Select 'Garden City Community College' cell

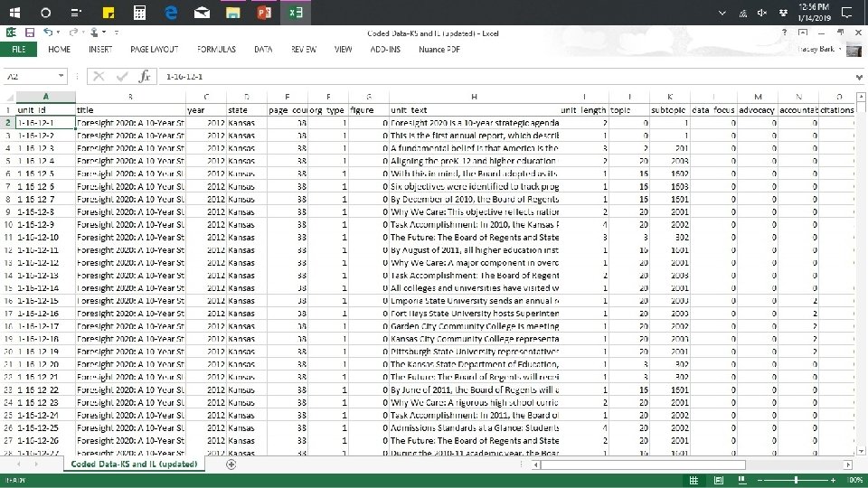pyautogui.click(x=475, y=326)
